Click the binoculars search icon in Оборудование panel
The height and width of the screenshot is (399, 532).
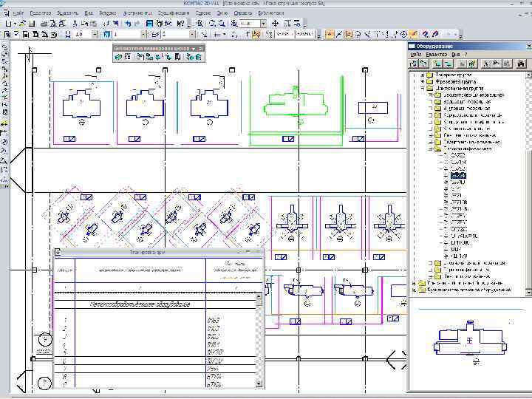(522, 64)
